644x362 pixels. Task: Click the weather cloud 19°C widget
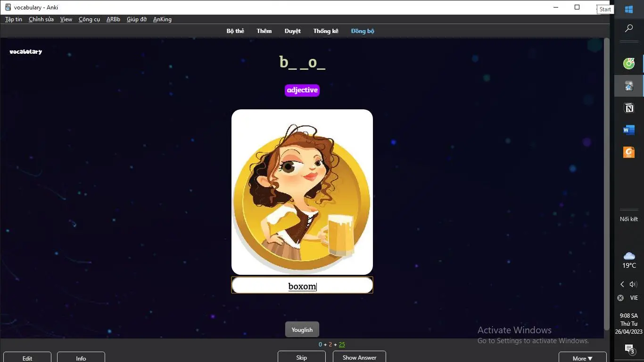(x=629, y=260)
